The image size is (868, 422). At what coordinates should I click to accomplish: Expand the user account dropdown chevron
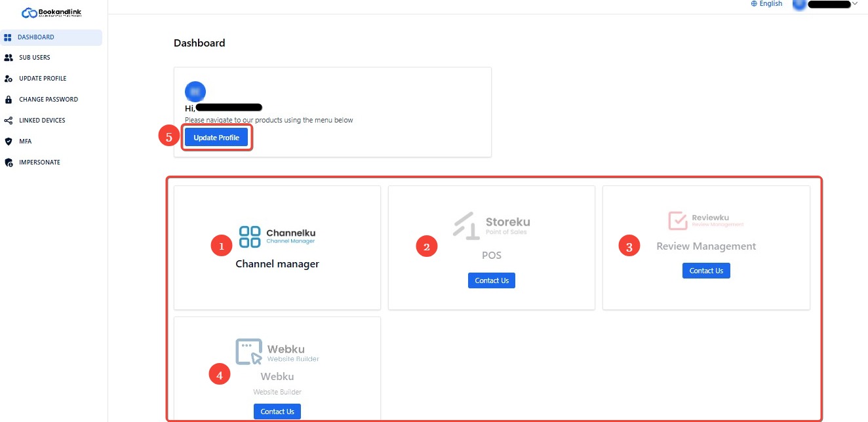coord(854,4)
